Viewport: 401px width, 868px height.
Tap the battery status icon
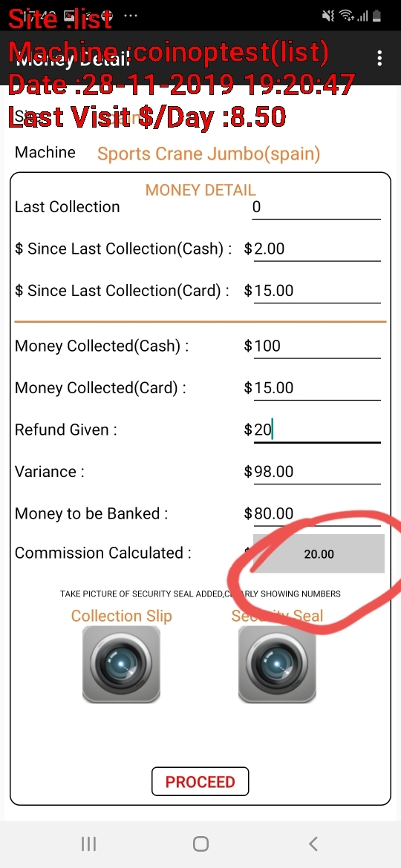point(376,16)
